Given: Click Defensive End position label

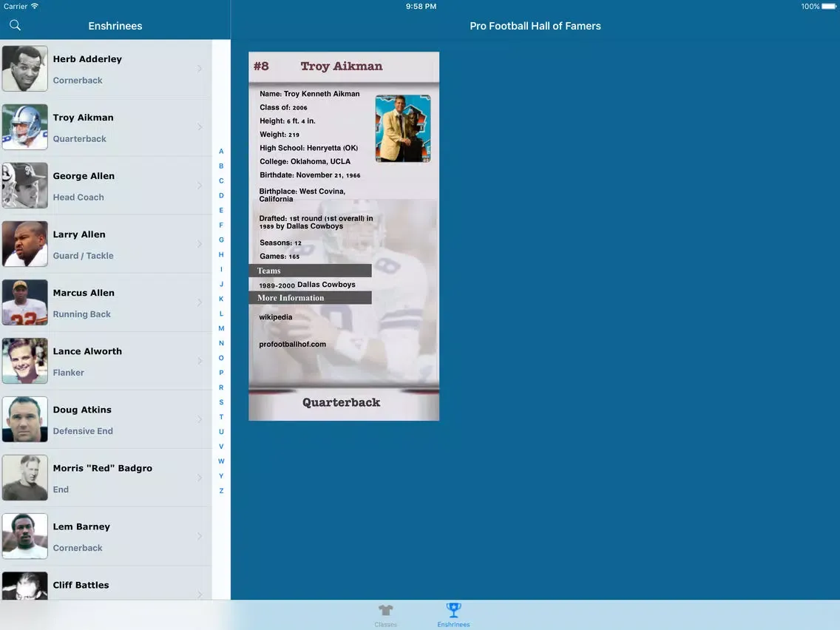Looking at the screenshot, I should tap(83, 430).
